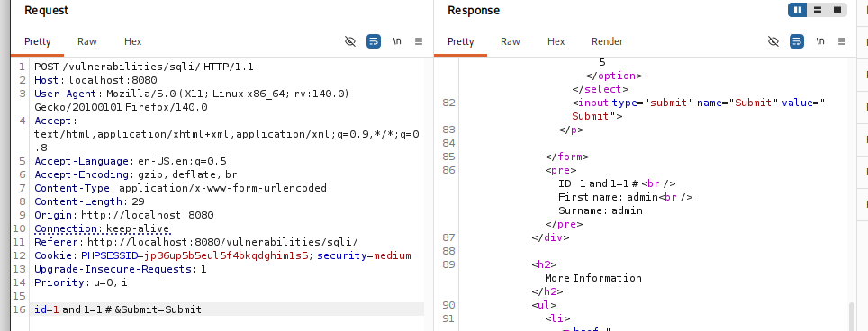The width and height of the screenshot is (868, 331).
Task: Click the 'Accept-Encoding: gzip, deflate, br' header
Action: [x=136, y=174]
